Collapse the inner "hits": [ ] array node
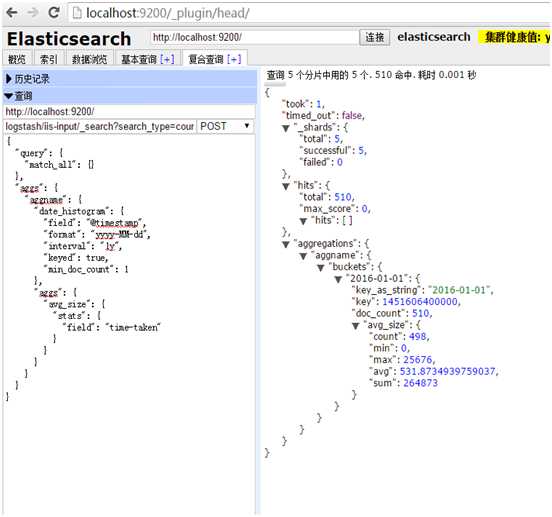 [303, 221]
